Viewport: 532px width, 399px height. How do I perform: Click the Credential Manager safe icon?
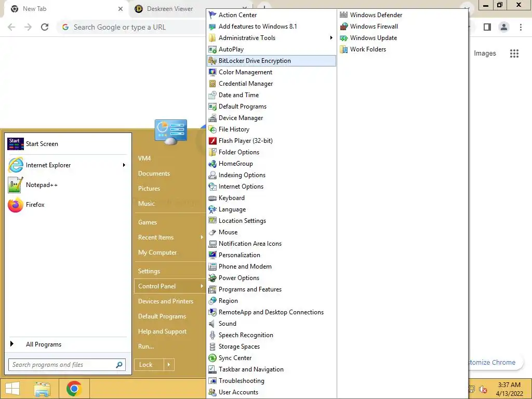(x=212, y=84)
